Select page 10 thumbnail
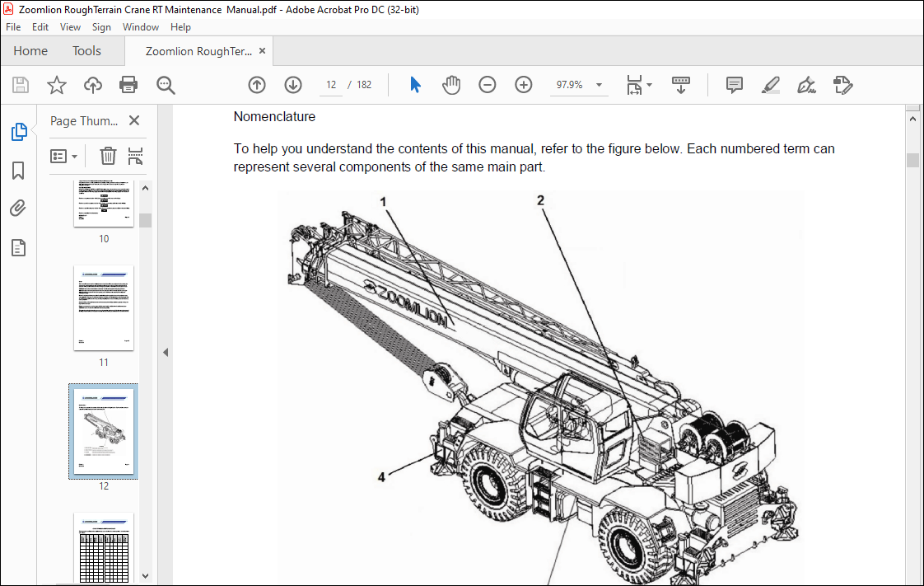This screenshot has height=586, width=924. [104, 204]
